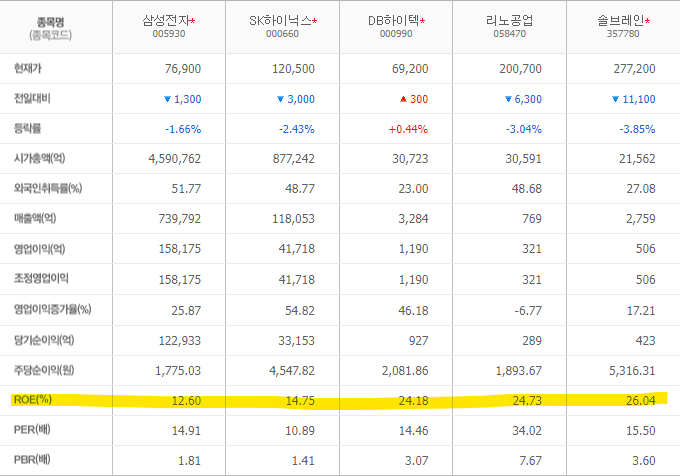The height and width of the screenshot is (476, 688).
Task: Click the red up change value 300
Action: click(x=419, y=99)
